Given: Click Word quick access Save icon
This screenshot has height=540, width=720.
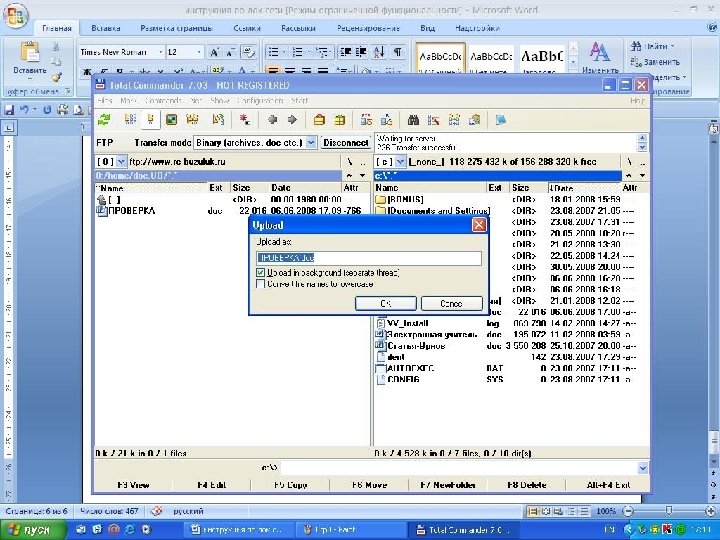Looking at the screenshot, I should coord(10,110).
